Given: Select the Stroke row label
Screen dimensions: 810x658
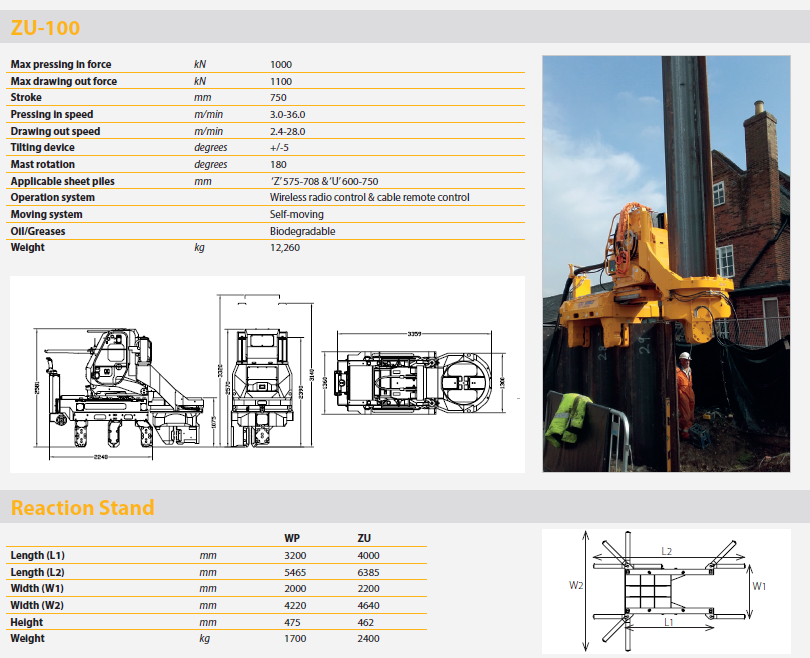Looking at the screenshot, I should coord(26,97).
